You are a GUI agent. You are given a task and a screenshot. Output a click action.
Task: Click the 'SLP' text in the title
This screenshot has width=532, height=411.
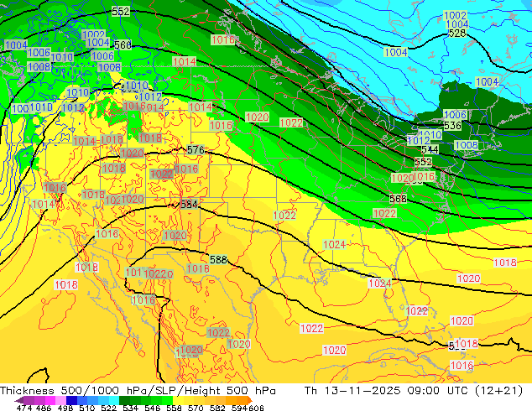point(165,391)
